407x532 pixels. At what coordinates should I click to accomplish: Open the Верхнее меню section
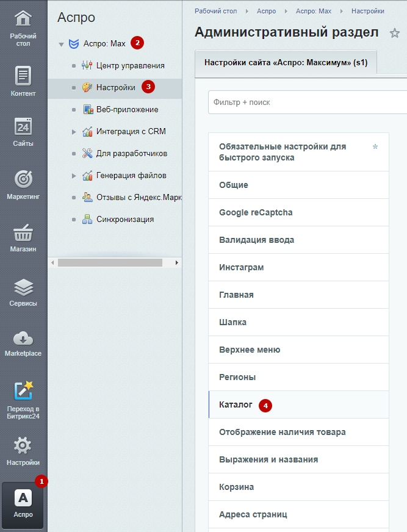(x=299, y=350)
